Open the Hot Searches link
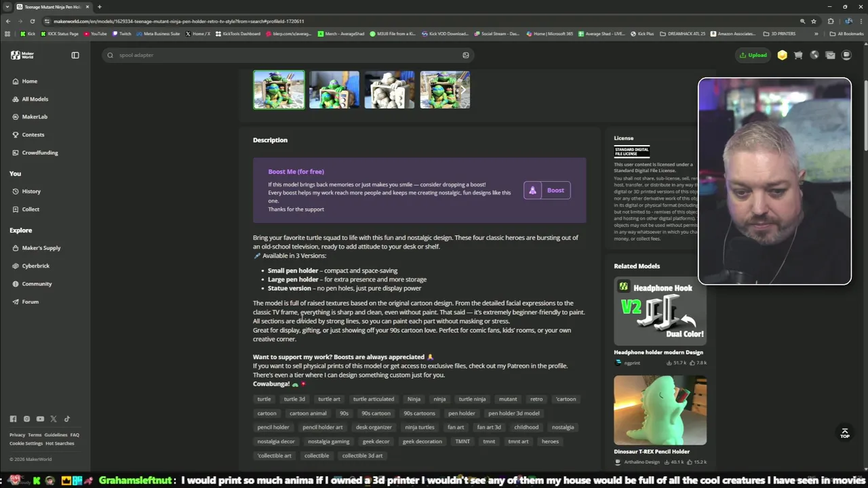 60,443
